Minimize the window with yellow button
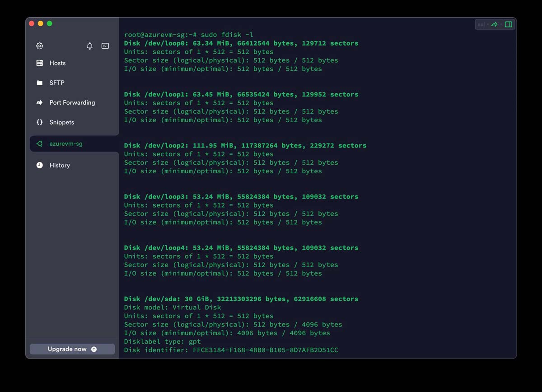Viewport: 542px width, 392px height. click(41, 23)
